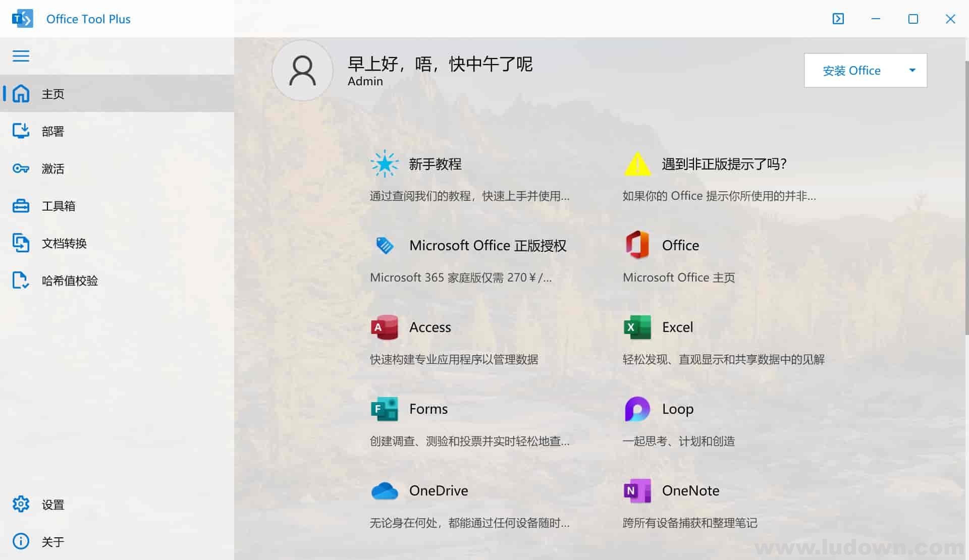The width and height of the screenshot is (969, 560).
Task: Click the hamburger menu toggle button
Action: [x=21, y=55]
